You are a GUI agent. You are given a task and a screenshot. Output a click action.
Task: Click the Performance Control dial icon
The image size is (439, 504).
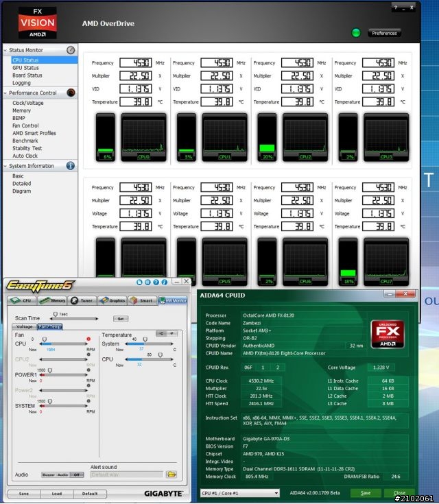click(71, 93)
